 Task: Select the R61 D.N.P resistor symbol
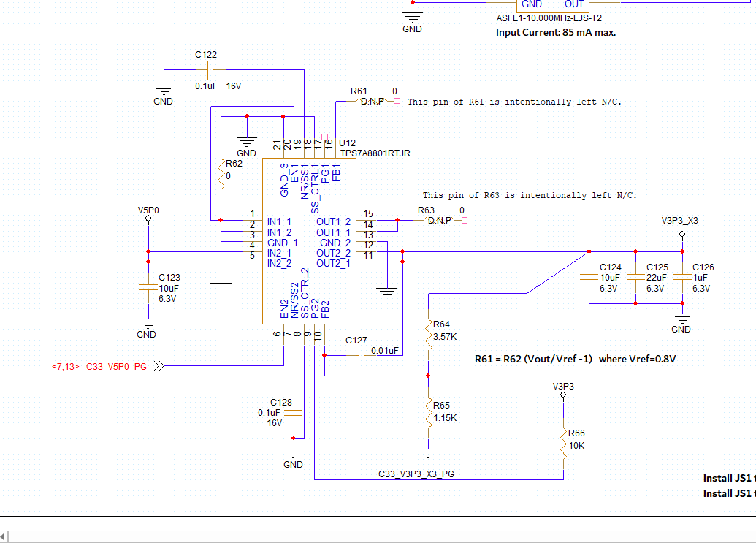[x=371, y=102]
